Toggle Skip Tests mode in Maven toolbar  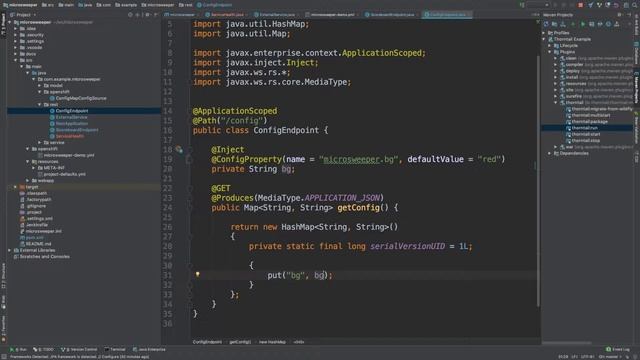608,24
